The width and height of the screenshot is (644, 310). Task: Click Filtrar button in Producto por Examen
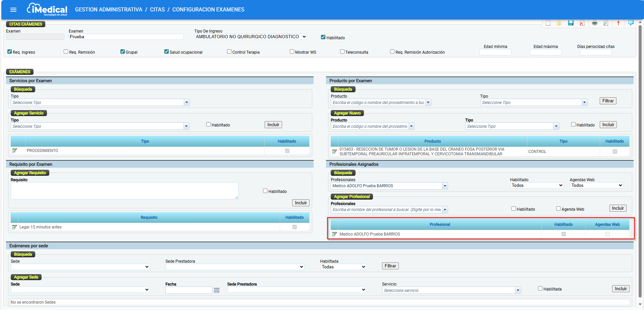pyautogui.click(x=608, y=101)
